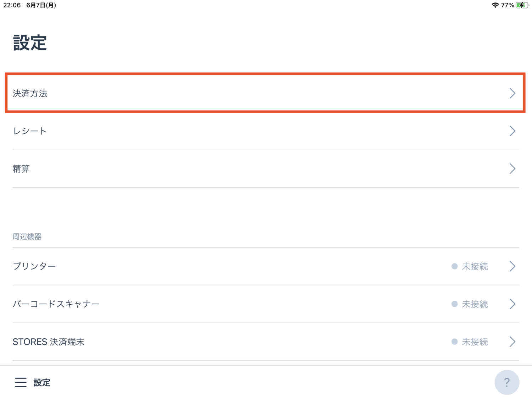Viewport: 532px width, 399px height.
Task: Expand the STORES 決済端末 chevron arrow
Action: (x=512, y=342)
